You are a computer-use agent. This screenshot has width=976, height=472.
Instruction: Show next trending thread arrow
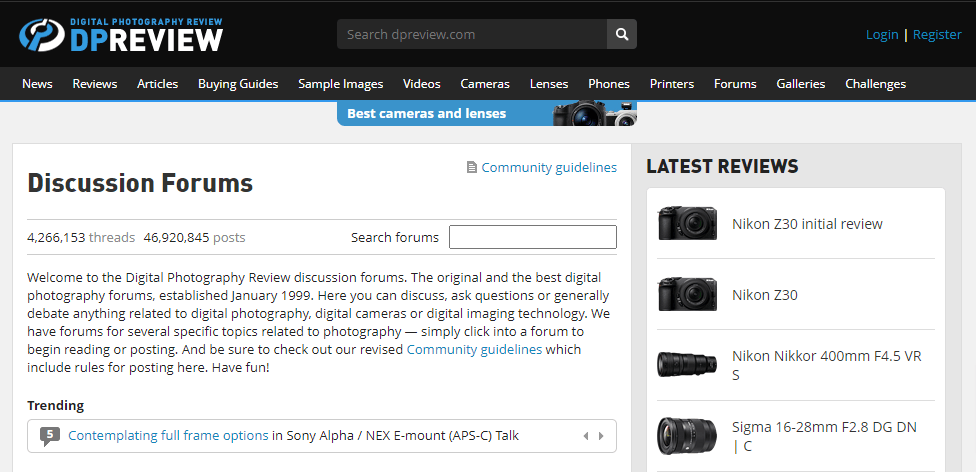601,436
